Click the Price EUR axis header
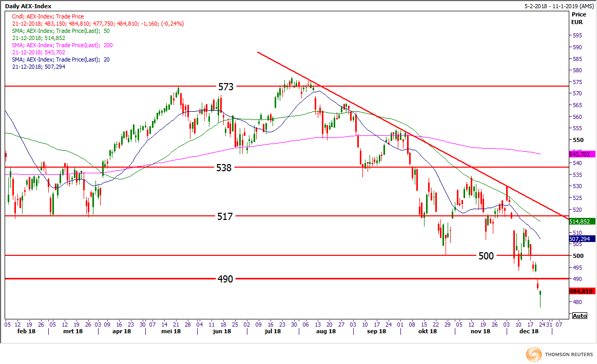Image resolution: width=597 pixels, height=364 pixels. pyautogui.click(x=579, y=18)
